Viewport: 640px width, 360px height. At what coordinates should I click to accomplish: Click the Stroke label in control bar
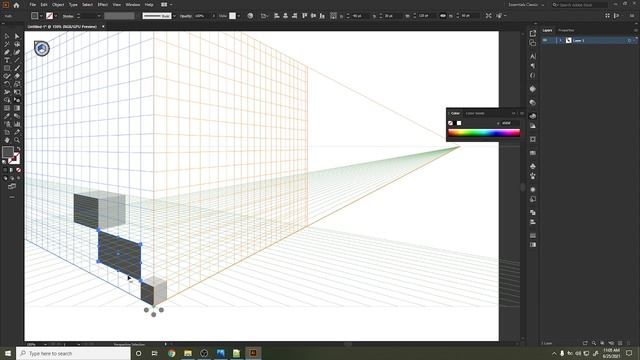pyautogui.click(x=68, y=16)
